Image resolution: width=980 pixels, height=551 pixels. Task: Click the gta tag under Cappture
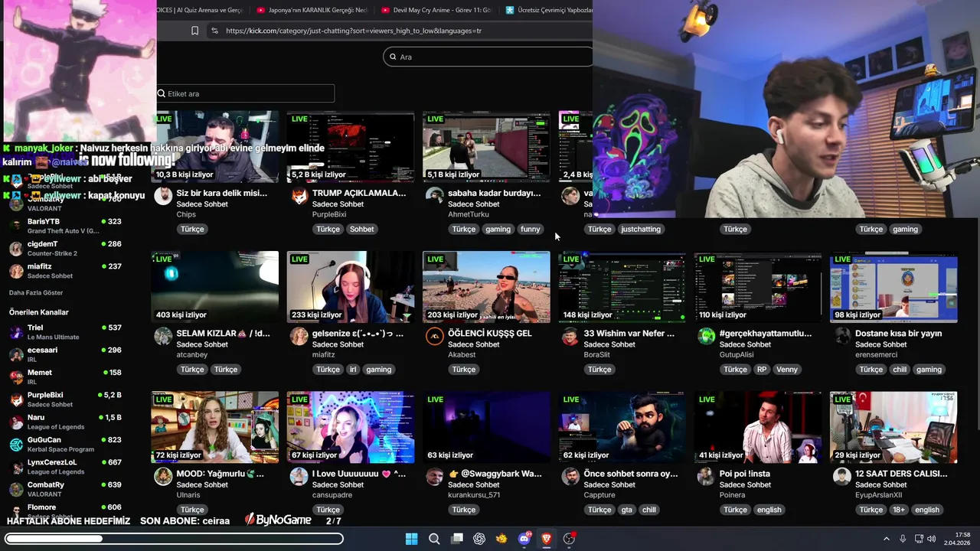coord(627,510)
